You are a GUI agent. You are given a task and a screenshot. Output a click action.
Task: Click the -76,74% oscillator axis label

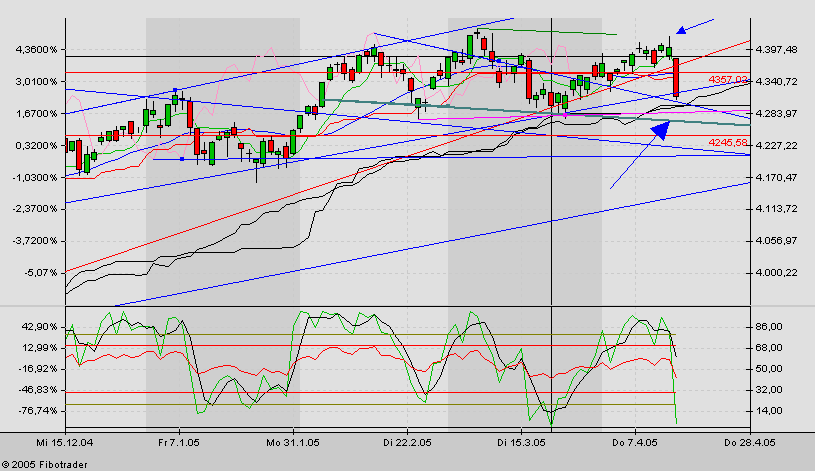click(35, 410)
